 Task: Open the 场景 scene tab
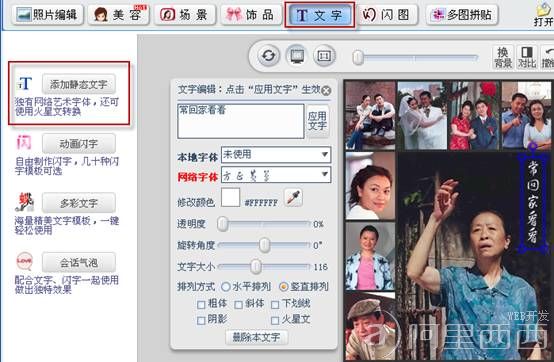click(x=184, y=15)
